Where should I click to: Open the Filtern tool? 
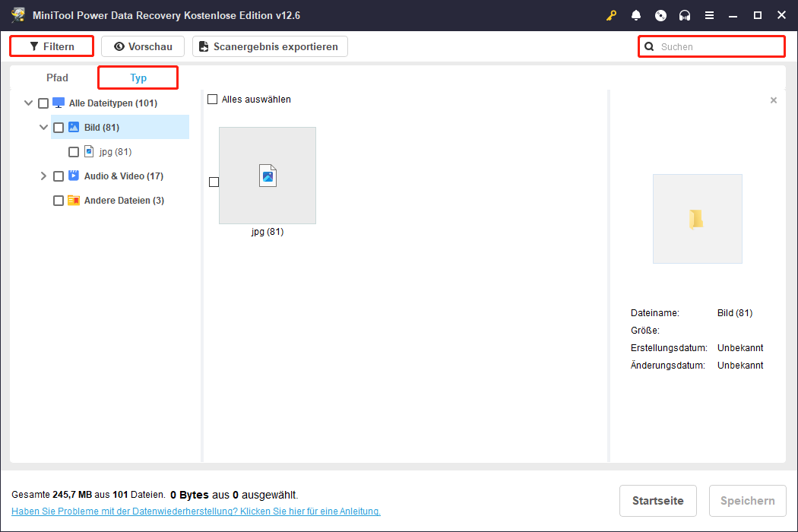51,46
